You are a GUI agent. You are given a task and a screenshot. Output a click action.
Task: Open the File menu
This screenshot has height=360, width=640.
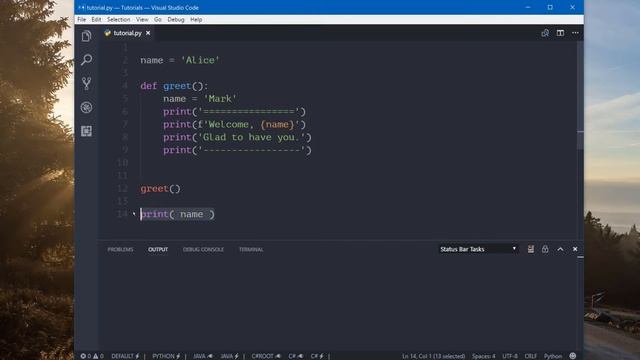click(82, 20)
